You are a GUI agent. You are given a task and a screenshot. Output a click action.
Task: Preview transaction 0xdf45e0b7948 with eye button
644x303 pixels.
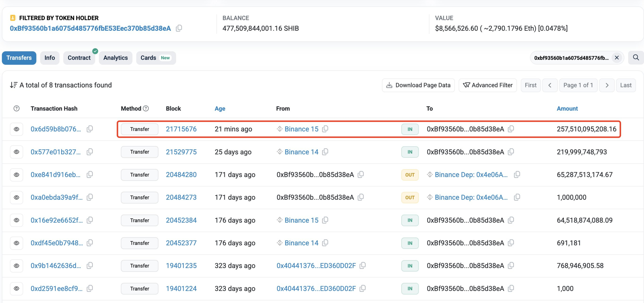click(16, 243)
